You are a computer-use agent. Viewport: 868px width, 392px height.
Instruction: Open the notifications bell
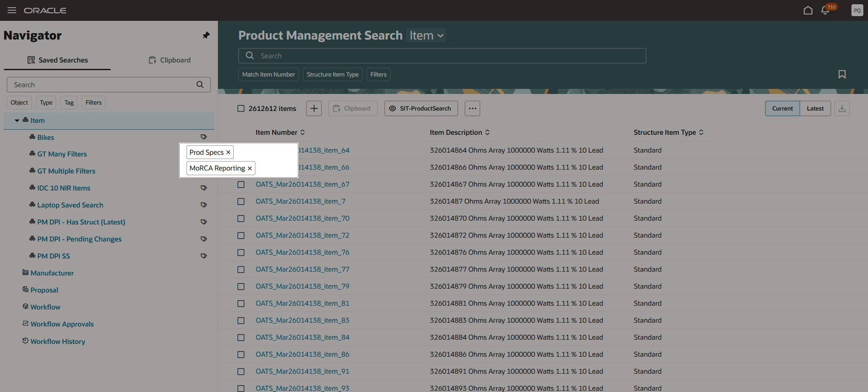click(x=825, y=10)
